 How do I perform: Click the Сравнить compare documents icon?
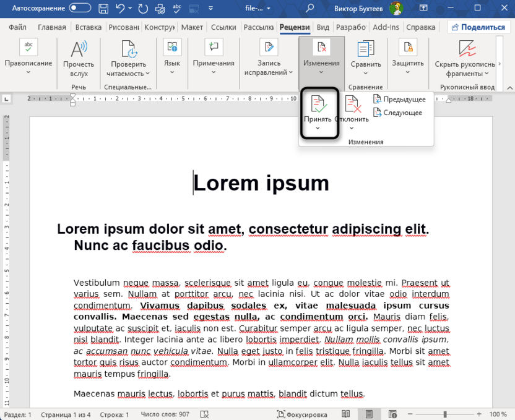[366, 49]
